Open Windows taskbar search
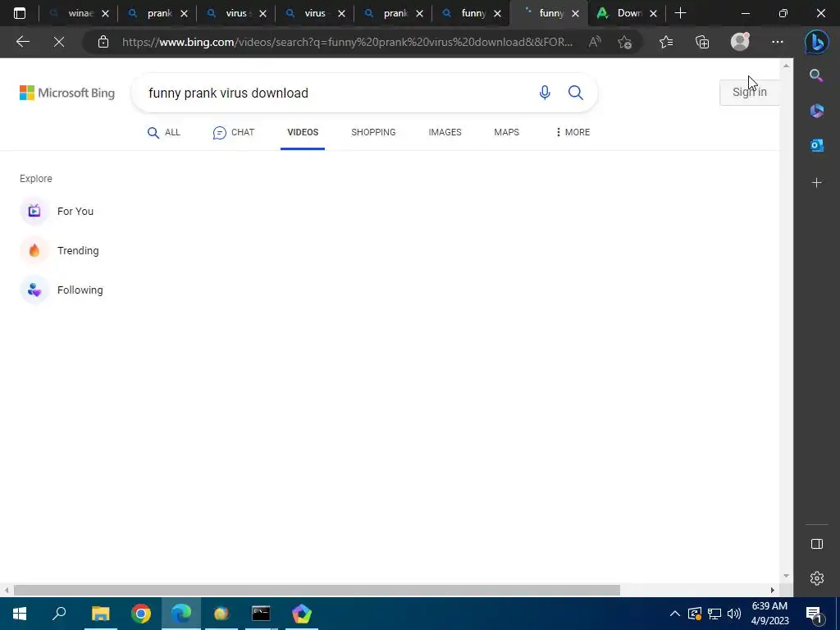Screen dimensions: 840x630 click(x=59, y=614)
